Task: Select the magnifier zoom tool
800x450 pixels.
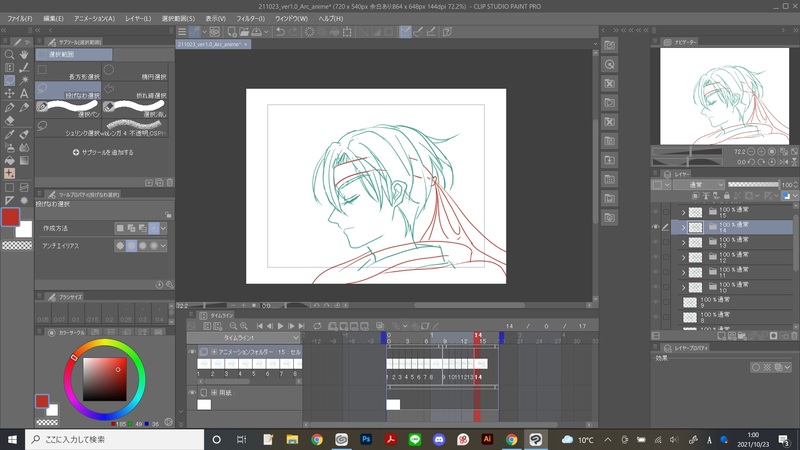Action: click(9, 55)
